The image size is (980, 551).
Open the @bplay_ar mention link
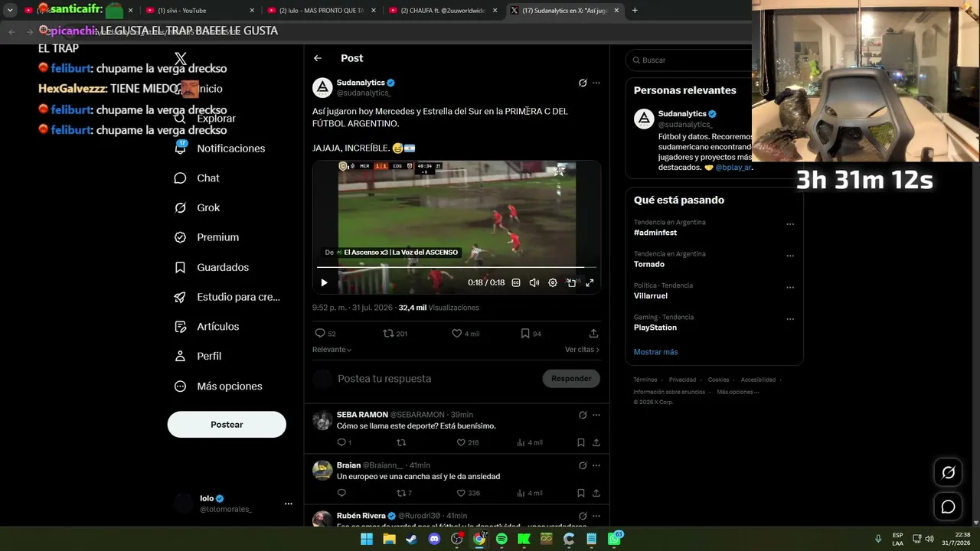click(x=733, y=167)
